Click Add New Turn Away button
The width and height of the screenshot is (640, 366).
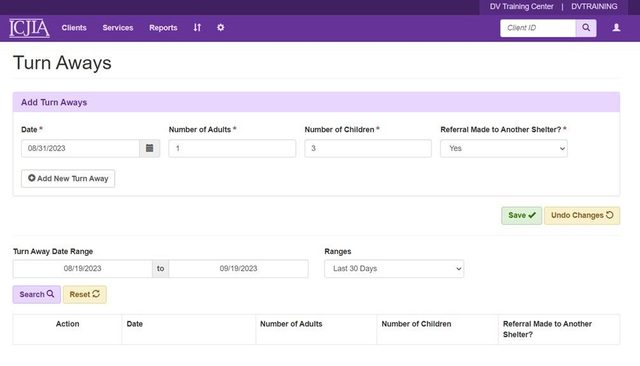click(x=68, y=179)
